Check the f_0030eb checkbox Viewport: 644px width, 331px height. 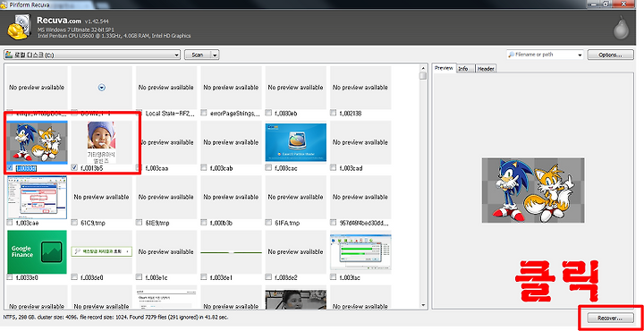(x=268, y=113)
